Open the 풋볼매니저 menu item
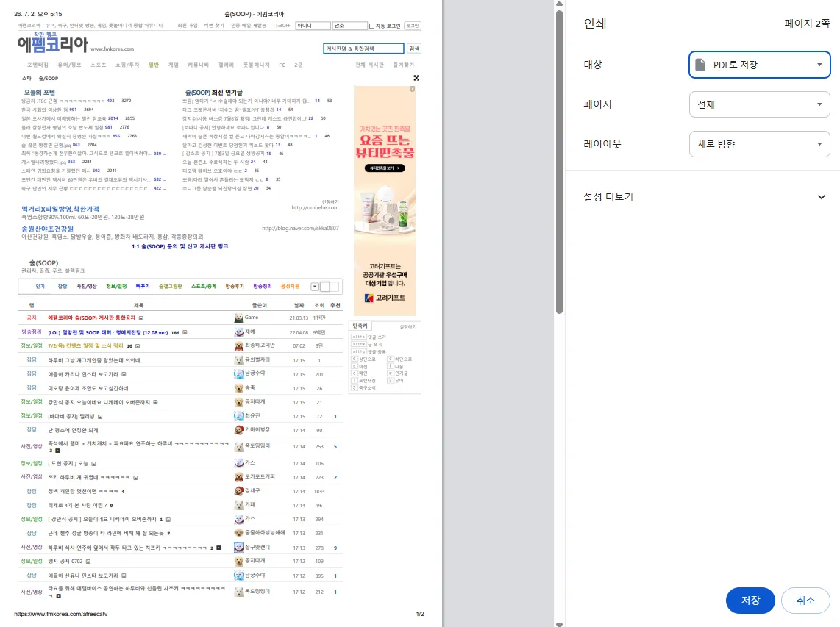The image size is (840, 627). click(256, 65)
